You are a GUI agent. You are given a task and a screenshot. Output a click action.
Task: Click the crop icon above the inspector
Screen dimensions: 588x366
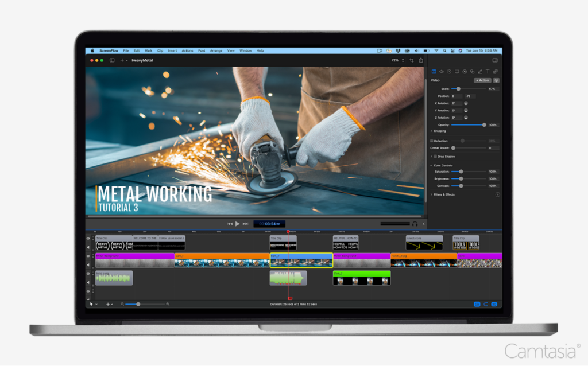pyautogui.click(x=412, y=60)
